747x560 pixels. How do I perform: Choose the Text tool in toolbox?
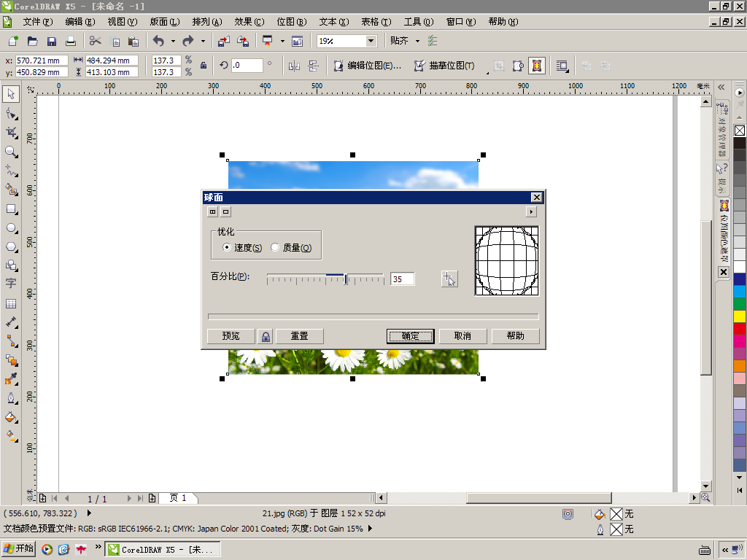click(x=11, y=283)
